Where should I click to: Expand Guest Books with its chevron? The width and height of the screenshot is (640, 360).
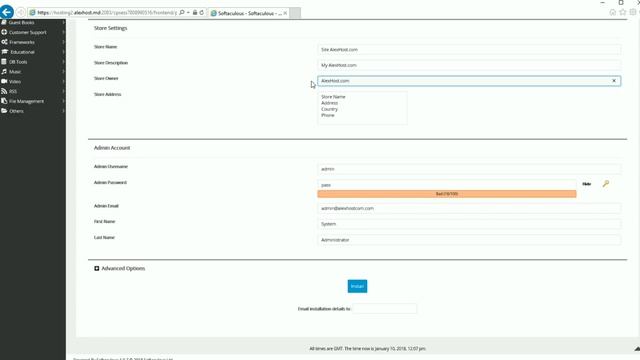pos(63,22)
